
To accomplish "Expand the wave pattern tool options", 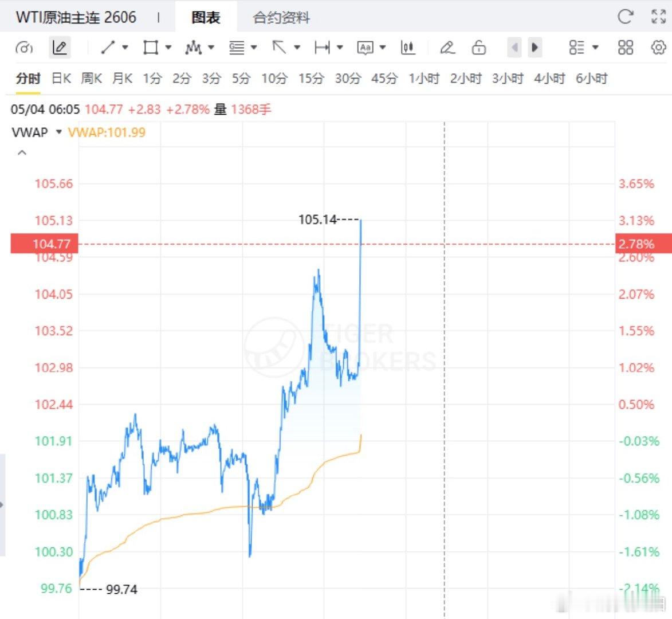I will 211,47.
